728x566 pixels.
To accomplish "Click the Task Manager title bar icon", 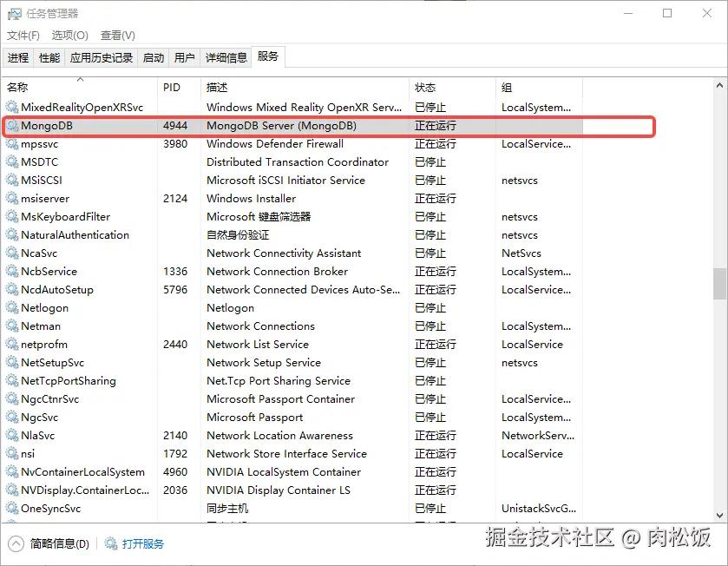I will tap(15, 14).
